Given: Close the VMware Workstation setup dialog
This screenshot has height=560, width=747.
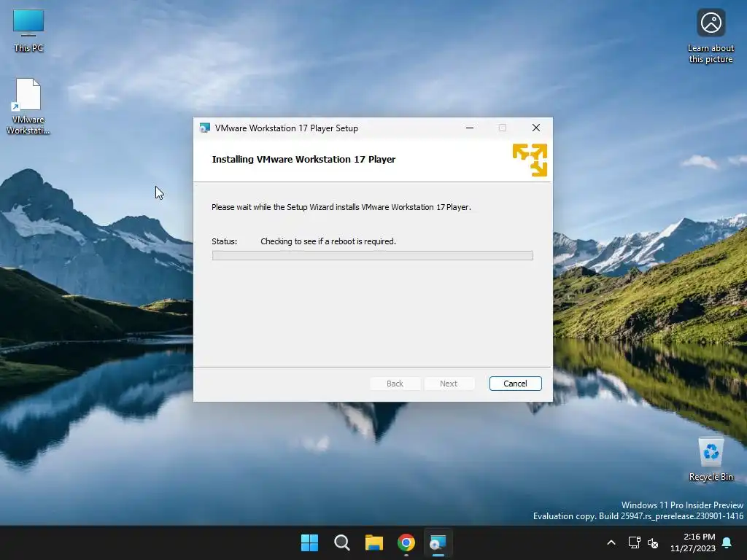Looking at the screenshot, I should (536, 128).
